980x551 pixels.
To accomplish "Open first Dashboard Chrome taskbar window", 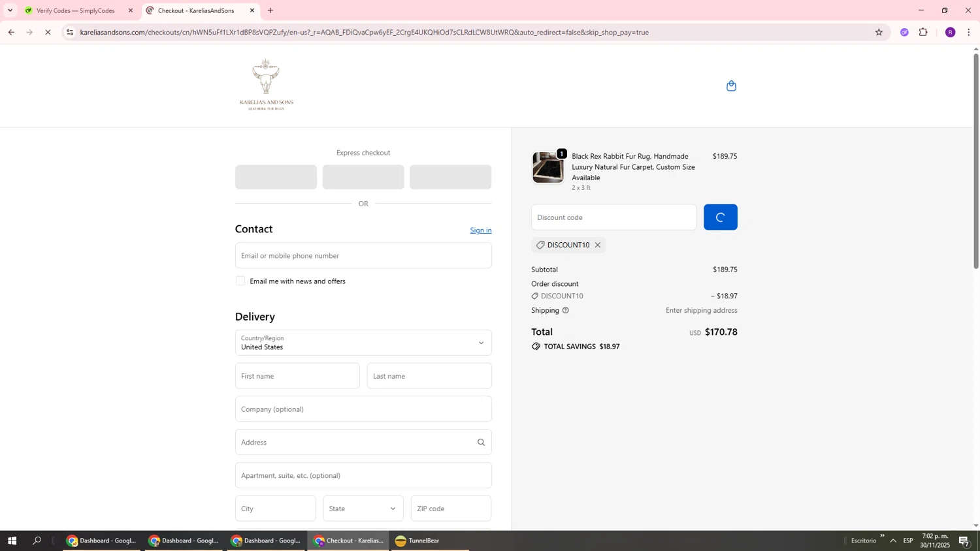I will (x=102, y=541).
